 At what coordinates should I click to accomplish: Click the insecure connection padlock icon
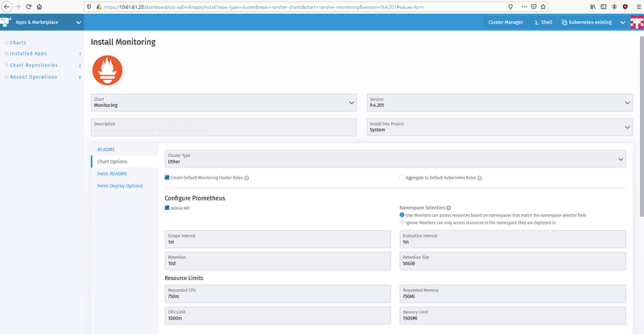click(x=98, y=6)
